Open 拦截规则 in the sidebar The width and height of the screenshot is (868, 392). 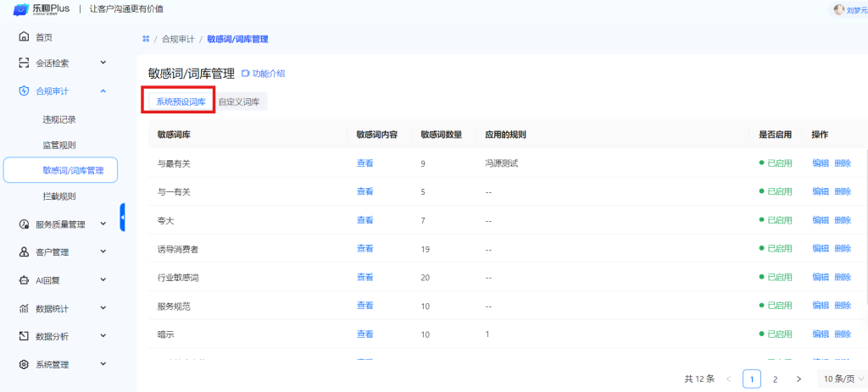tap(59, 196)
